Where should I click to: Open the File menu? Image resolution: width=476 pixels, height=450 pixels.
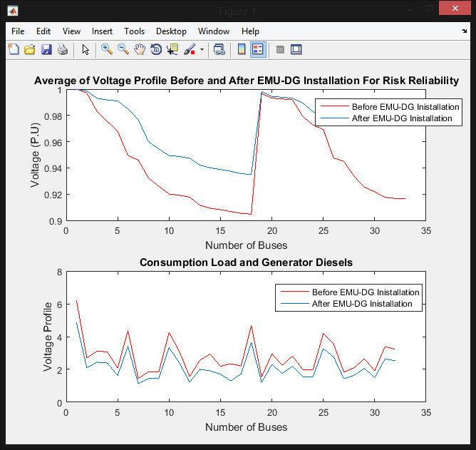(18, 31)
